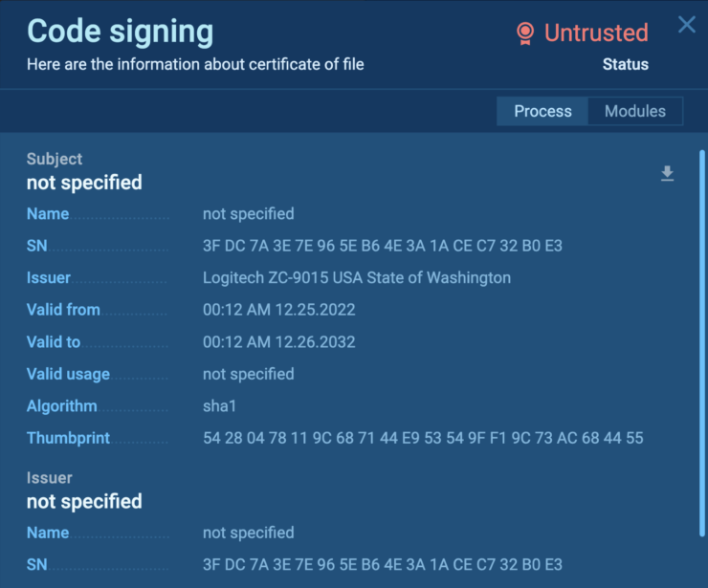Click the Valid from date value
Viewport: 708px width, 588px height.
point(277,310)
